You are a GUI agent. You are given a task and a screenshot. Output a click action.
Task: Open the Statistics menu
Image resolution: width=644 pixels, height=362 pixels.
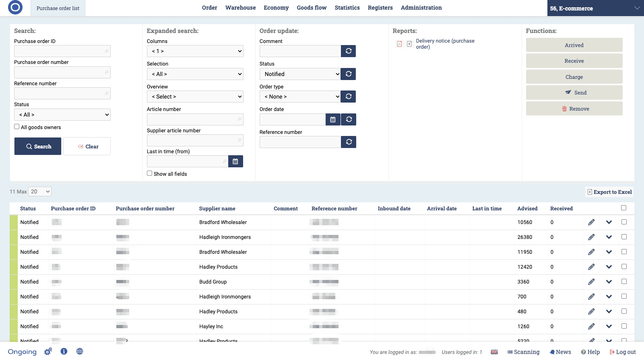347,8
